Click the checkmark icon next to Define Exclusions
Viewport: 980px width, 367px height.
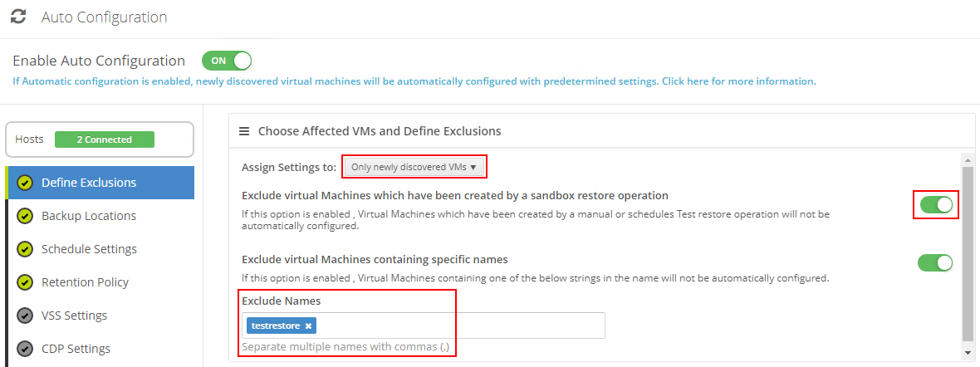click(25, 183)
